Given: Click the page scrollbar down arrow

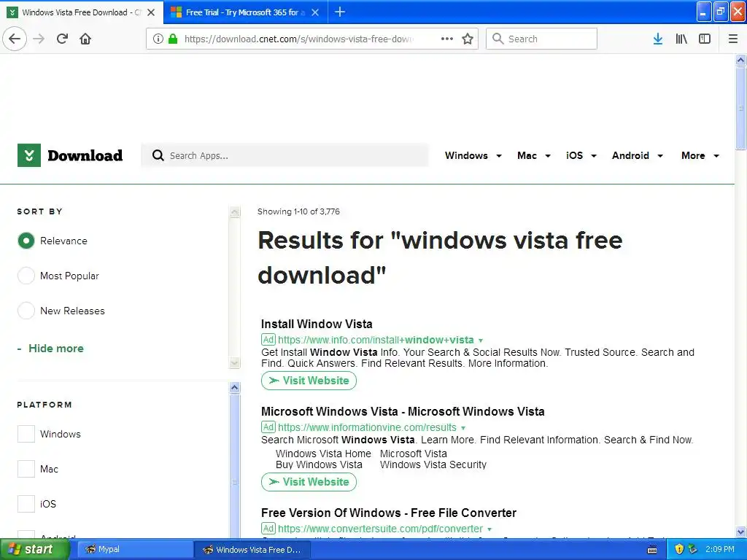Looking at the screenshot, I should [741, 532].
